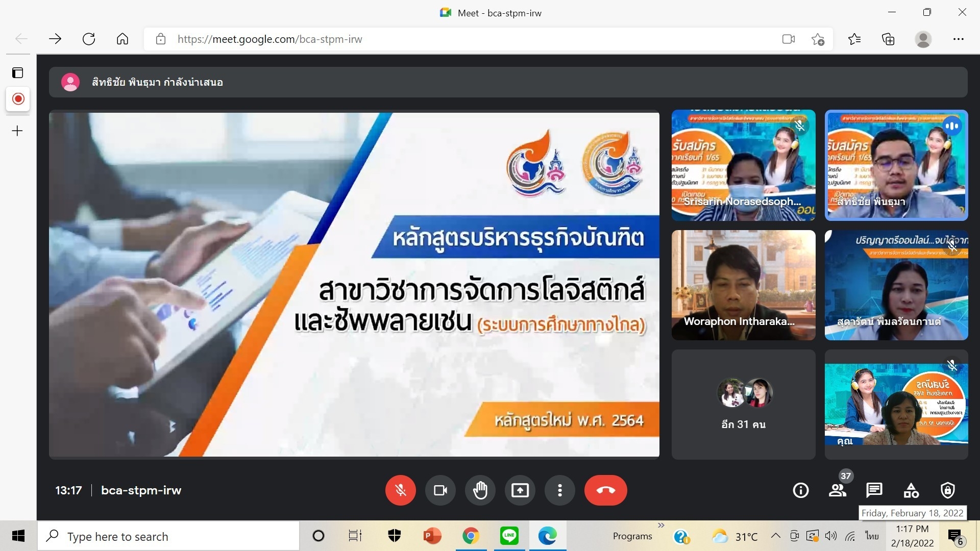Viewport: 980px width, 551px height.
Task: Open the chat panel icon
Action: (x=874, y=490)
